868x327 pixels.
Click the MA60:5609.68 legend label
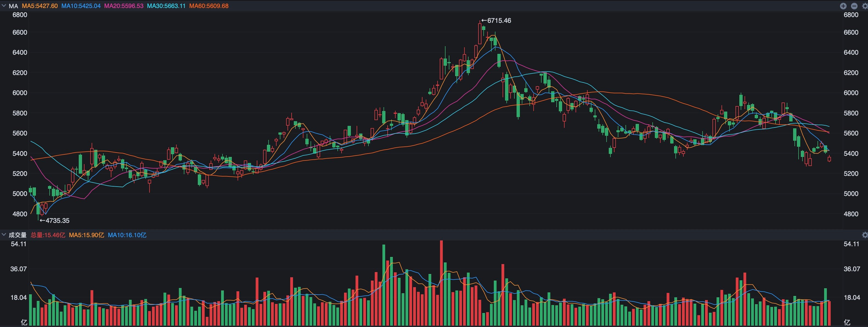(x=209, y=6)
